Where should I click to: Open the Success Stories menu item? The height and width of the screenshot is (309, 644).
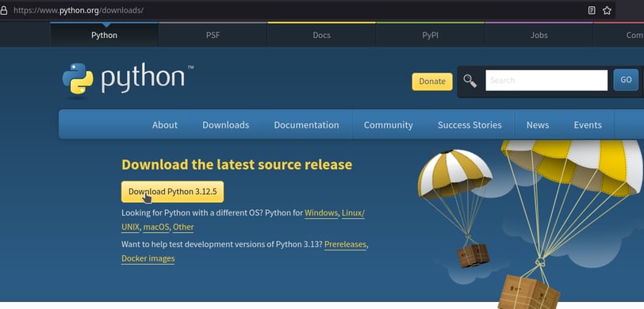tap(470, 124)
